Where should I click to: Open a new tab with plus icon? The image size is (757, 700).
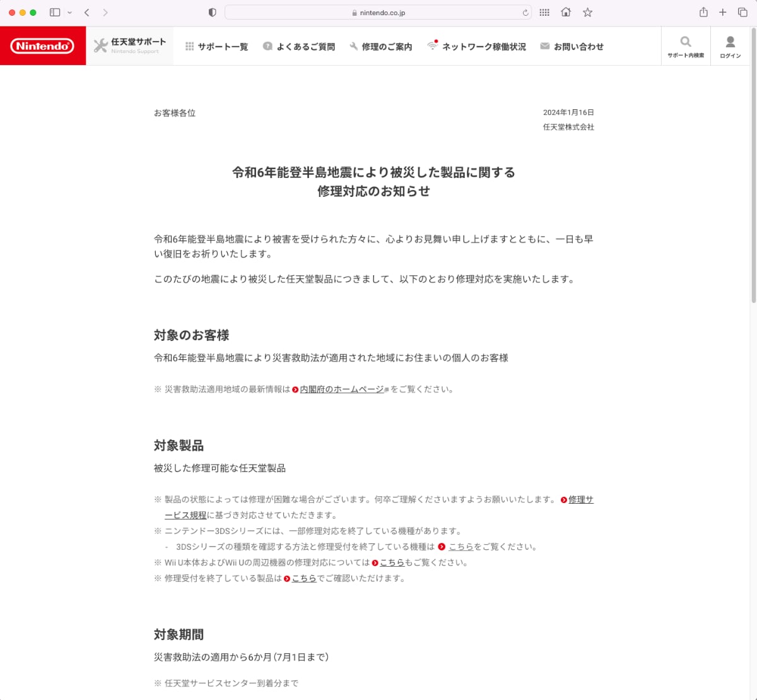(723, 13)
